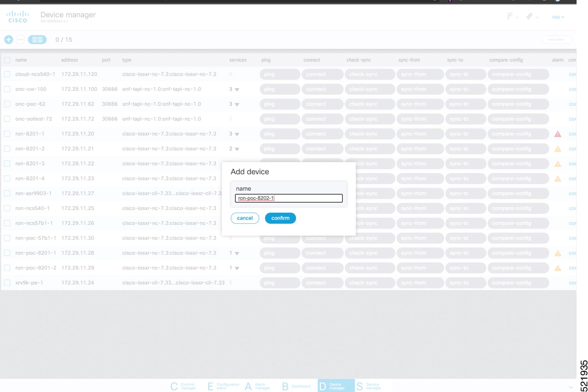This screenshot has width=588, height=392.
Task: Open chevron beside the running-man icon
Action: [x=517, y=17]
